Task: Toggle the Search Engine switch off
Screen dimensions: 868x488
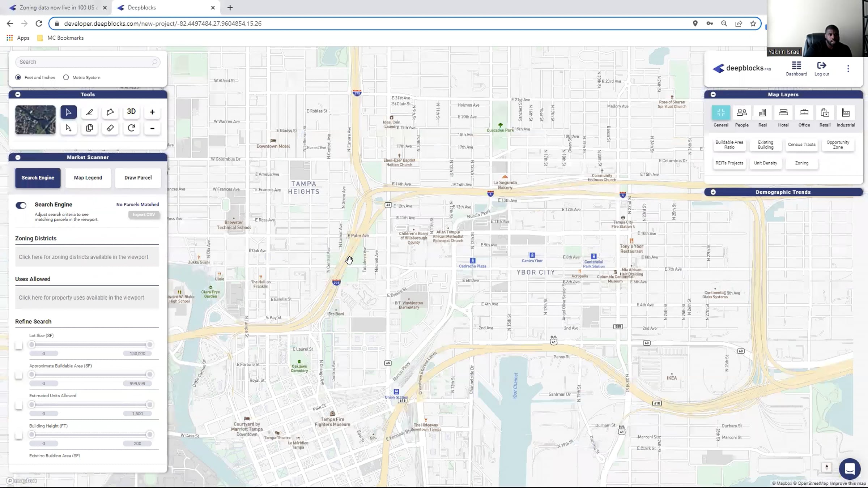Action: pos(21,205)
